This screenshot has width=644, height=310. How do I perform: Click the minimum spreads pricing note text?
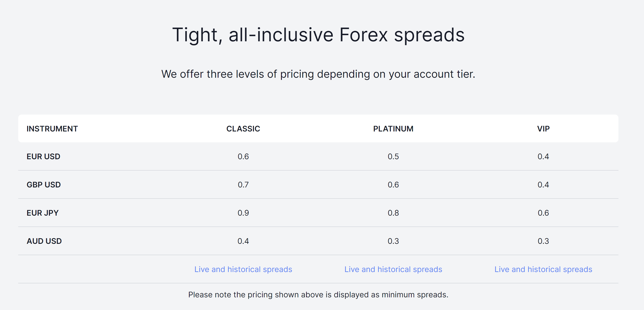(318, 295)
